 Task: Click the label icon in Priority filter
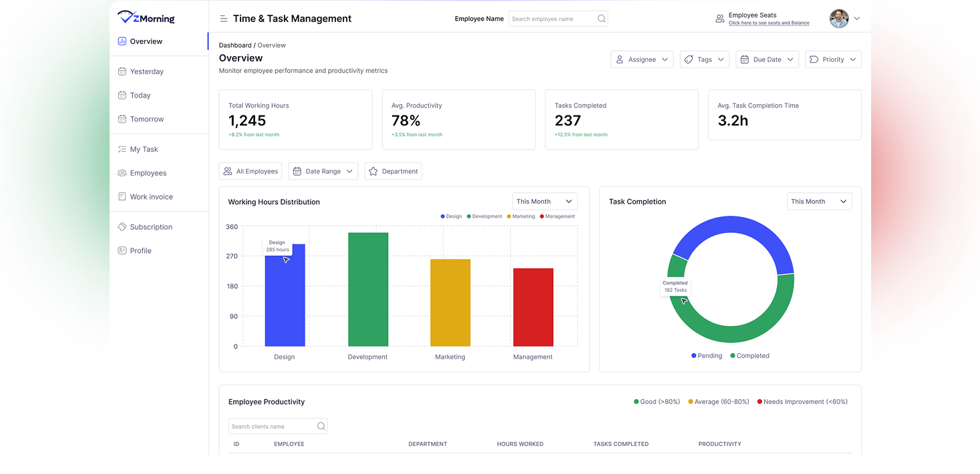814,59
